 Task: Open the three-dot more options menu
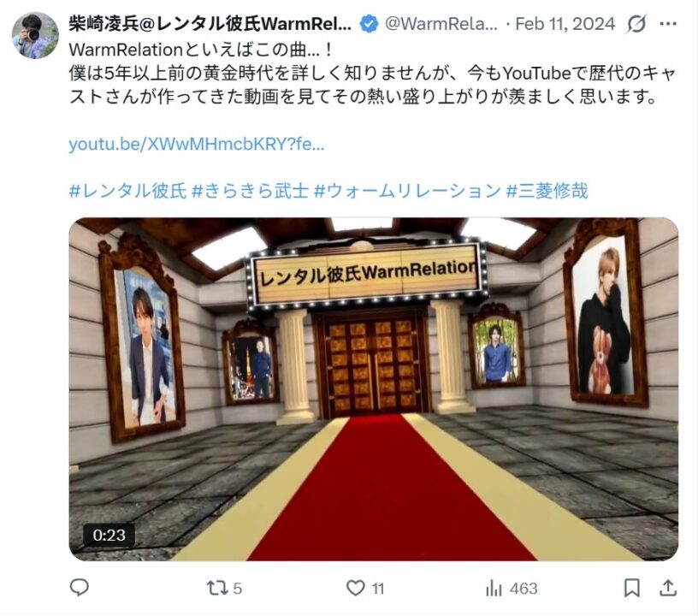[668, 24]
